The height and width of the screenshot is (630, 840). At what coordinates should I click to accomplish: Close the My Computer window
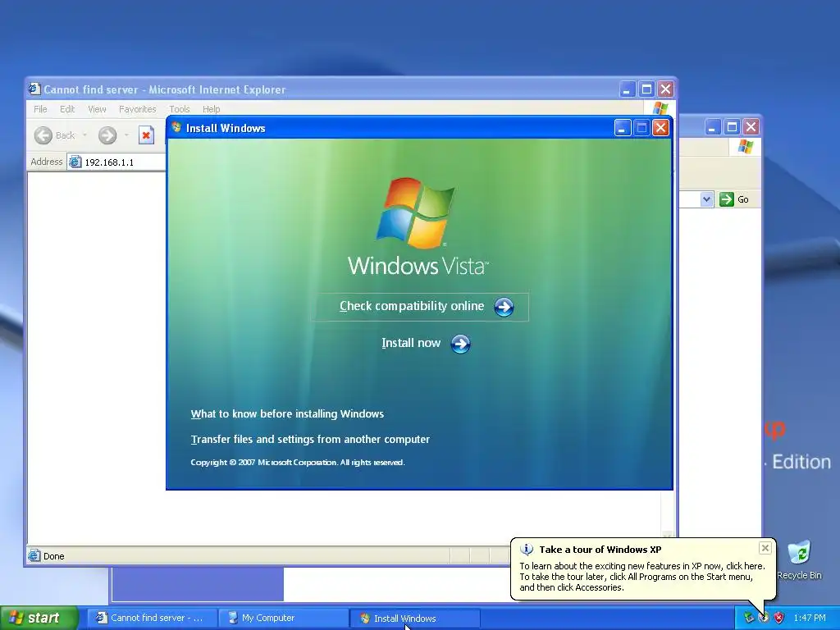(751, 127)
